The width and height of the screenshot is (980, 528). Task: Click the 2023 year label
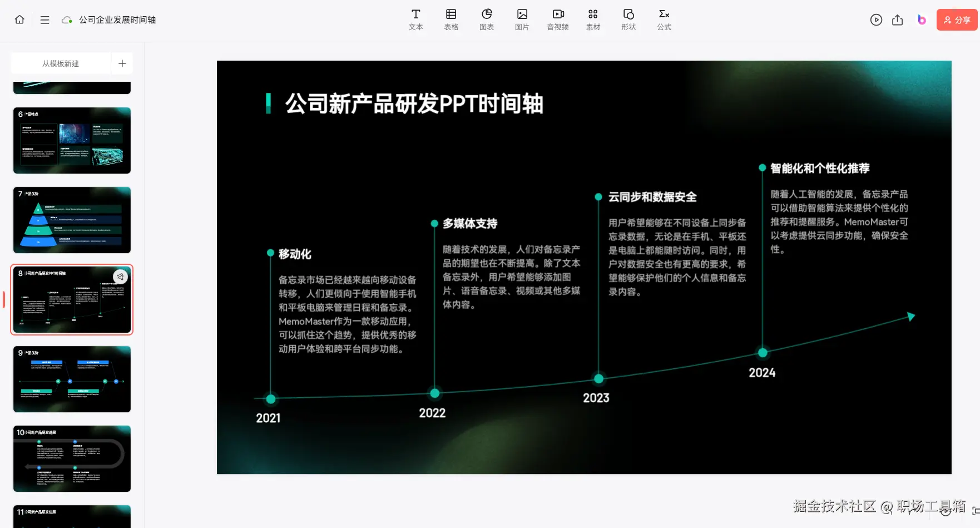click(596, 398)
